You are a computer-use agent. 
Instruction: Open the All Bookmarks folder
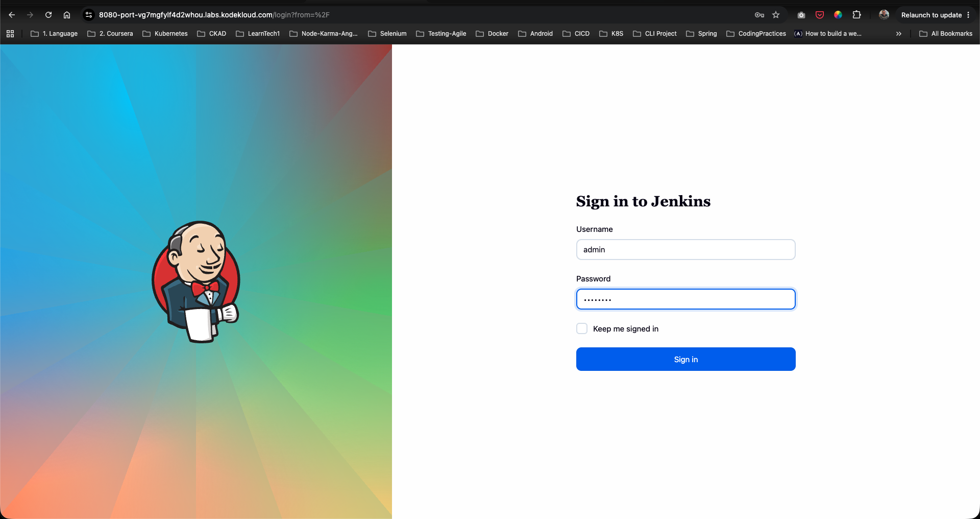tap(946, 34)
